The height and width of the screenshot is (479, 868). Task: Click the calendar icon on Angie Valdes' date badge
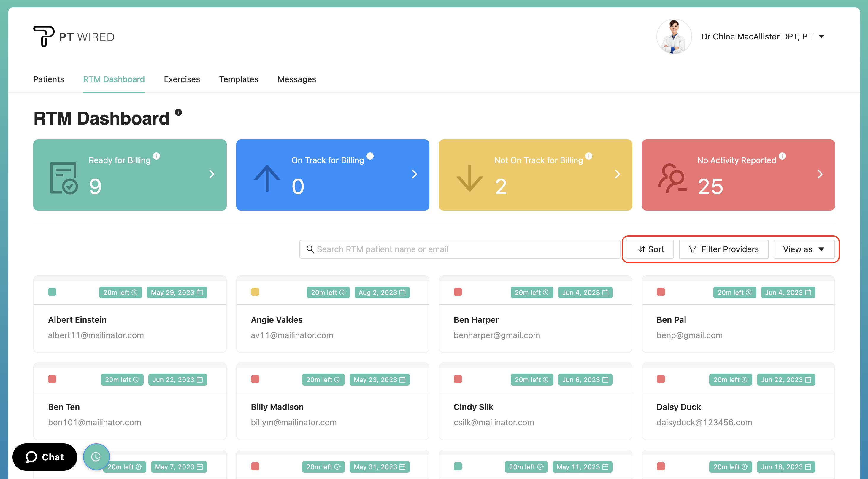tap(403, 292)
